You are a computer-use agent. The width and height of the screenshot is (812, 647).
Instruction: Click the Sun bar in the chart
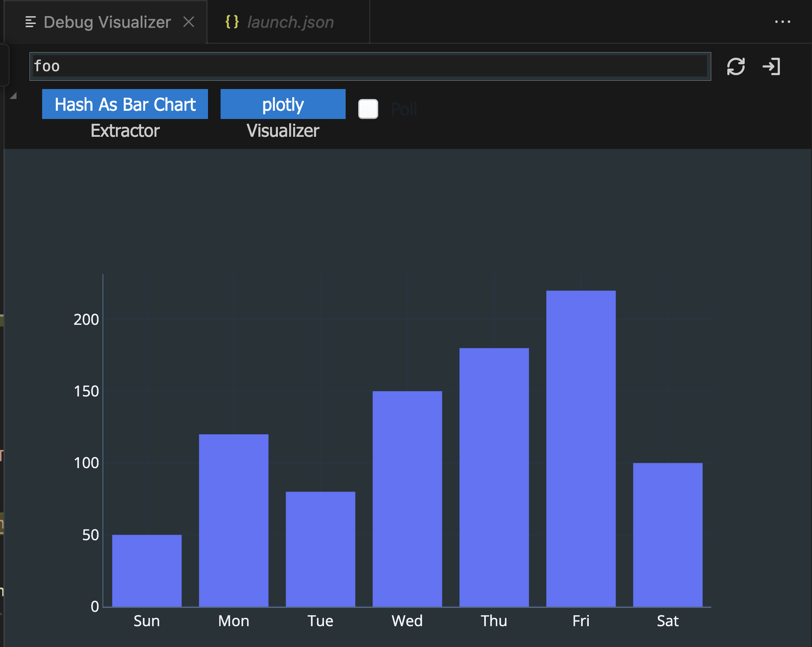(147, 570)
